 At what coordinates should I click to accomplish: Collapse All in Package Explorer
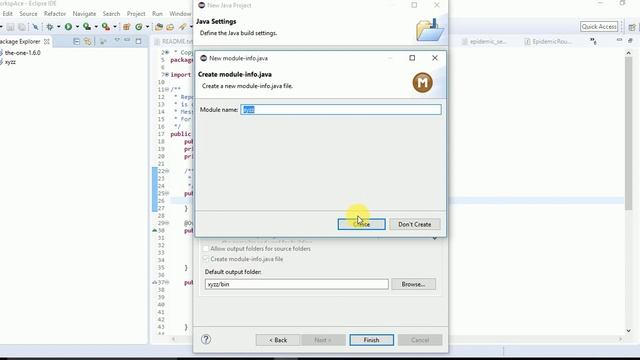pyautogui.click(x=76, y=41)
